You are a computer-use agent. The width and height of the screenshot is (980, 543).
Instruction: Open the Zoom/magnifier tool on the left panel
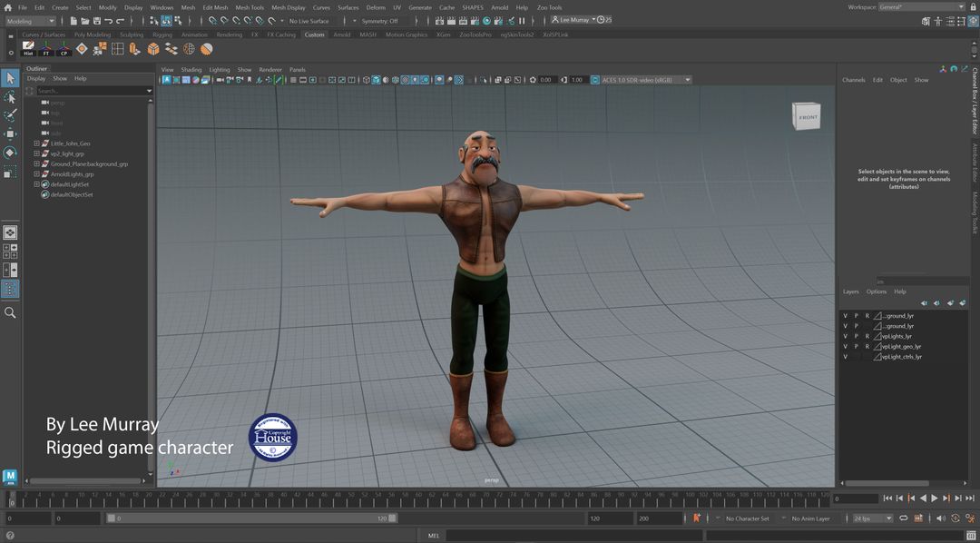coord(10,311)
